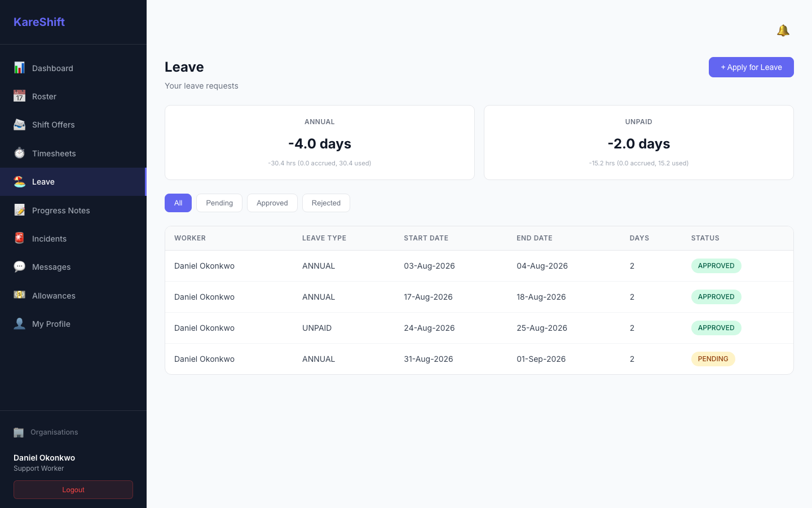Click the Unpaid leave balance card
This screenshot has height=508, width=812.
coord(639,142)
